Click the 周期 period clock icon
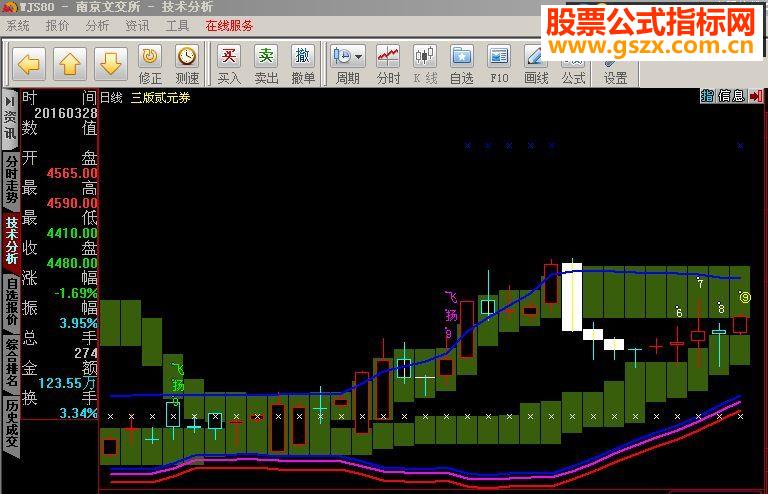Viewport: 768px width, 494px height. click(342, 56)
